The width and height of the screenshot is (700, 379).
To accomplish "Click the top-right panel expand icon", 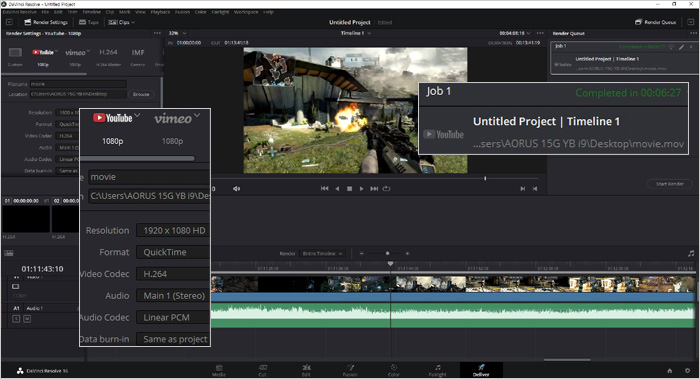I will click(691, 22).
